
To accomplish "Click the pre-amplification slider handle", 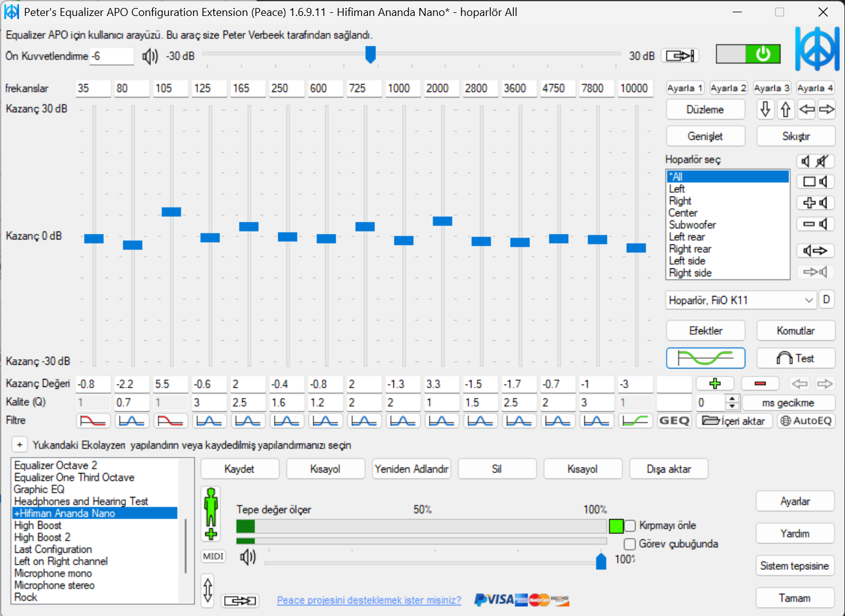I will pos(370,54).
